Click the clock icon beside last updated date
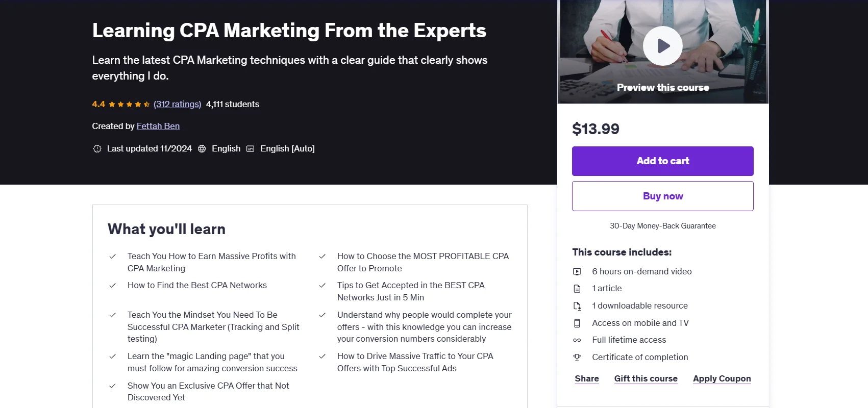868x408 pixels. 97,148
